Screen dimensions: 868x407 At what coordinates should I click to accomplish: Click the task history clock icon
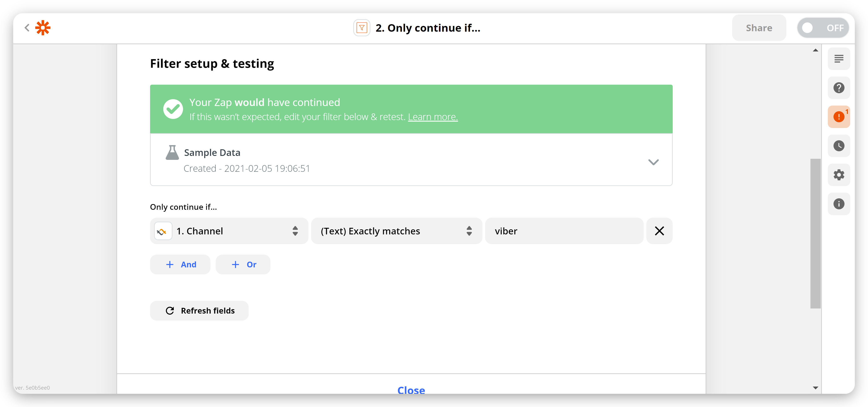tap(840, 146)
